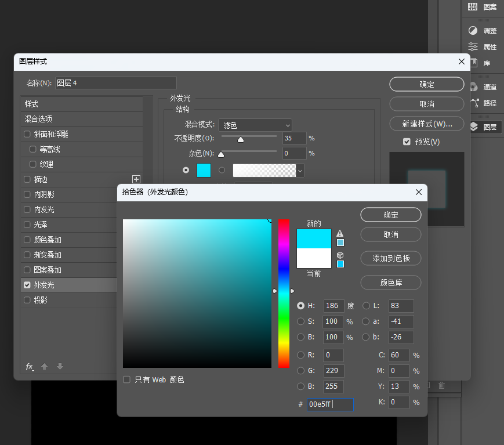Select the L lightness radio button

[x=366, y=306]
